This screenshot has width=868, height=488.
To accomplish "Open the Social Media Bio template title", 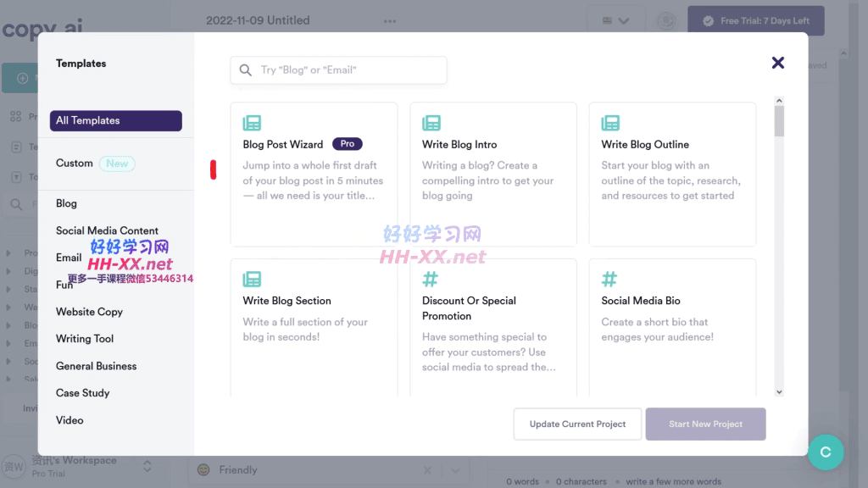I will 641,301.
